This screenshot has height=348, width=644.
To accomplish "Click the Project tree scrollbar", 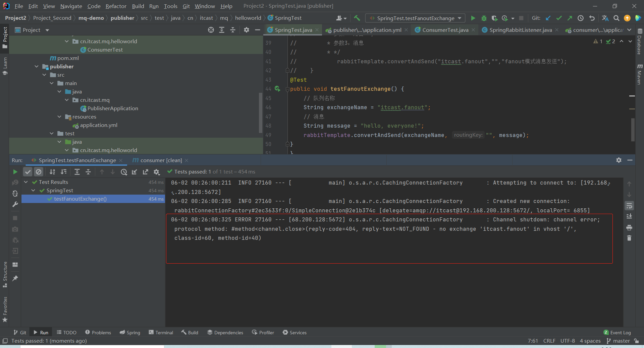I will pos(261,113).
